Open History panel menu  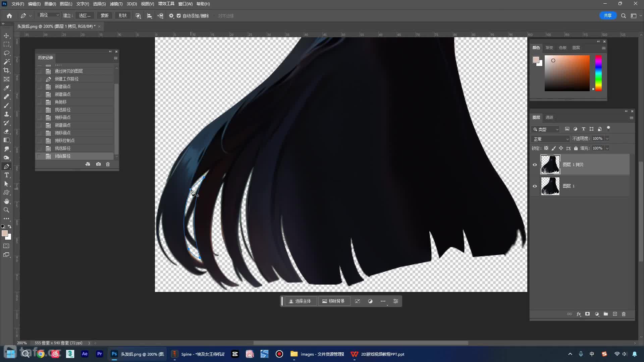point(116,58)
